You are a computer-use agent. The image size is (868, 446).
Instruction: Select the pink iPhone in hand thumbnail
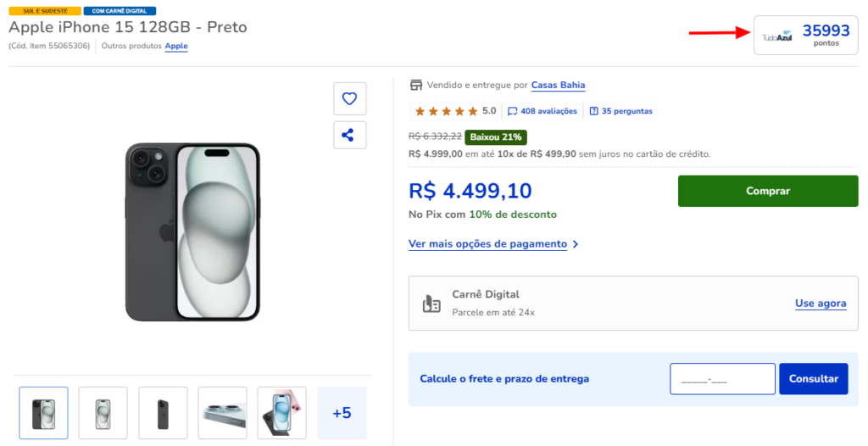[x=281, y=413]
